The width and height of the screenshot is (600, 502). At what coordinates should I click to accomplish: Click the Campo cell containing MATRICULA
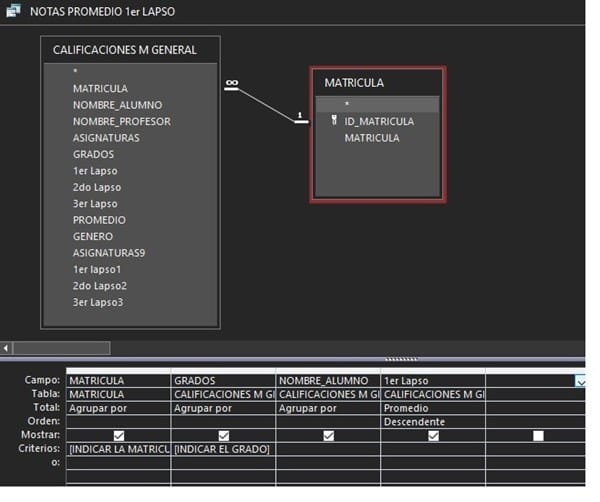pyautogui.click(x=118, y=381)
